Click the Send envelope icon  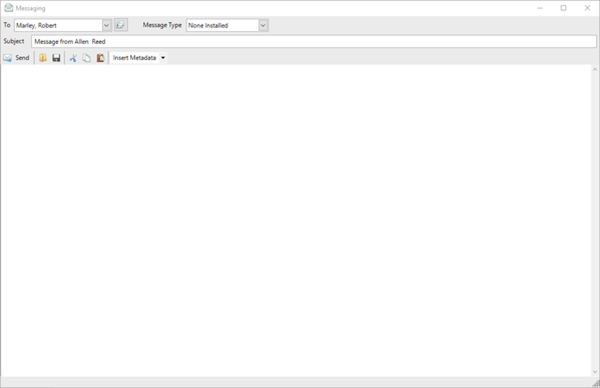[x=7, y=58]
